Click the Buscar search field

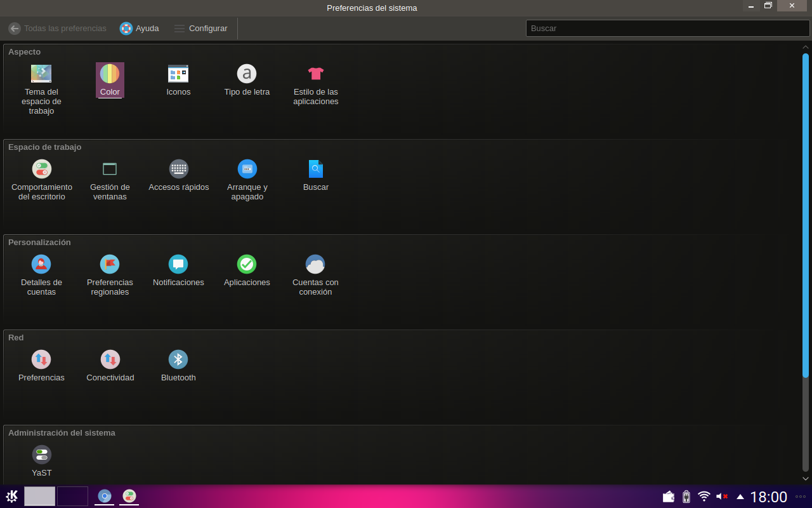pyautogui.click(x=667, y=28)
